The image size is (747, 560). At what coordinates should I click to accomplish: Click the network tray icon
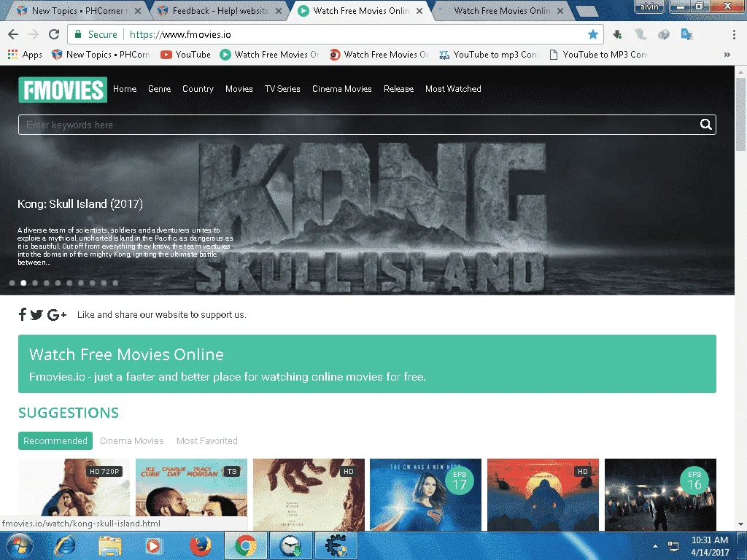(x=673, y=547)
